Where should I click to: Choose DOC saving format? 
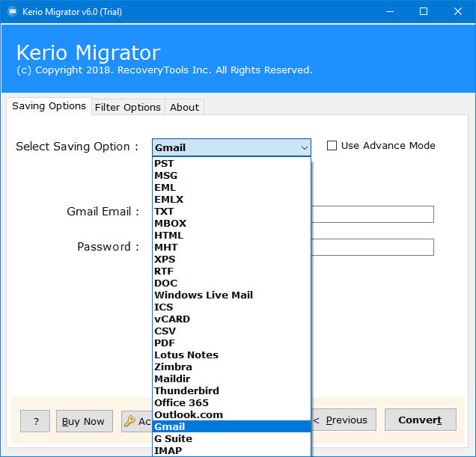click(x=231, y=283)
